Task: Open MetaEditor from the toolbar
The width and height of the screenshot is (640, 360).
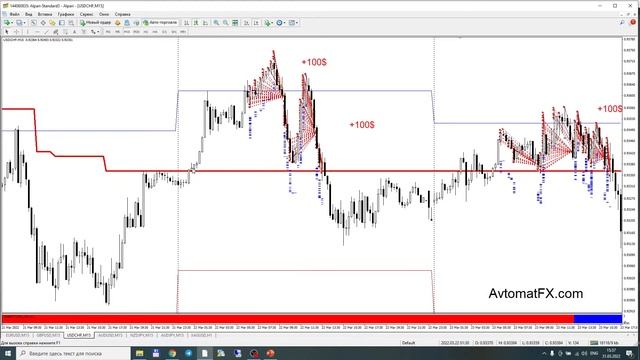Action: pos(118,23)
